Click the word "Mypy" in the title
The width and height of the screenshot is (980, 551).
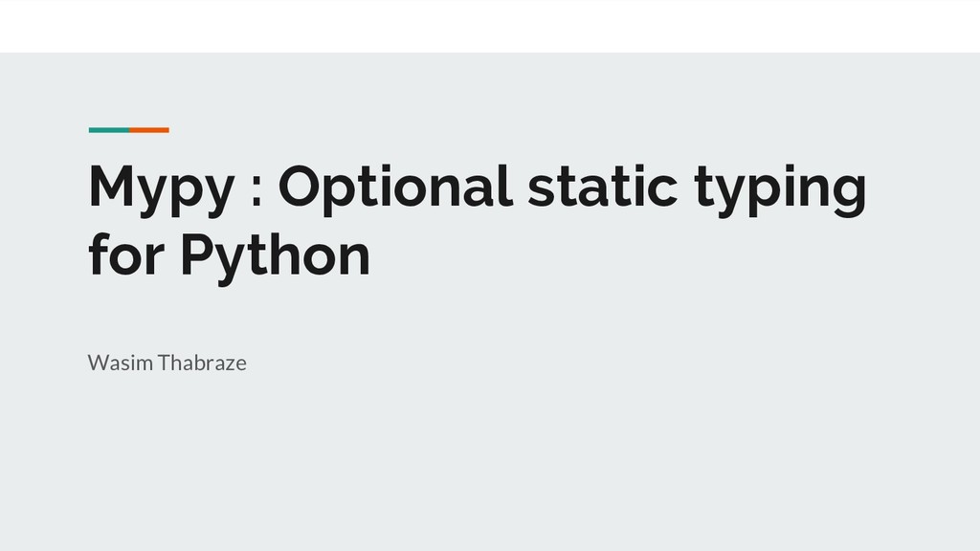coord(162,188)
